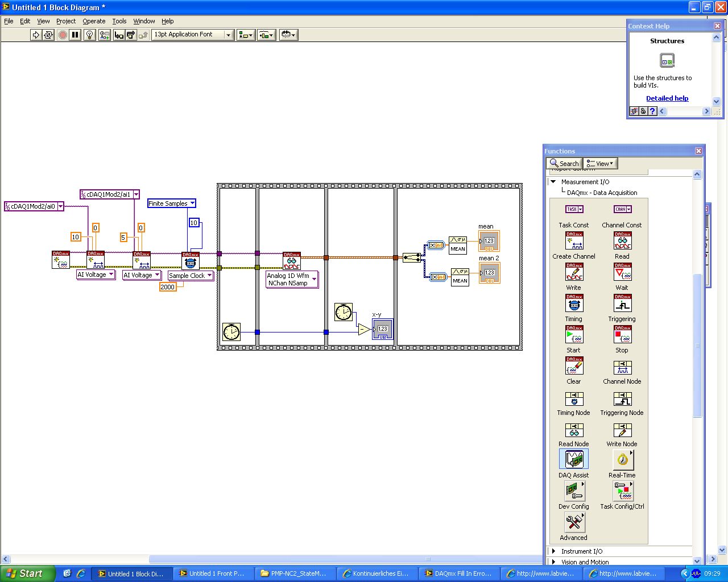Click the Step Into toolbar icon
The image size is (728, 582).
tap(119, 35)
